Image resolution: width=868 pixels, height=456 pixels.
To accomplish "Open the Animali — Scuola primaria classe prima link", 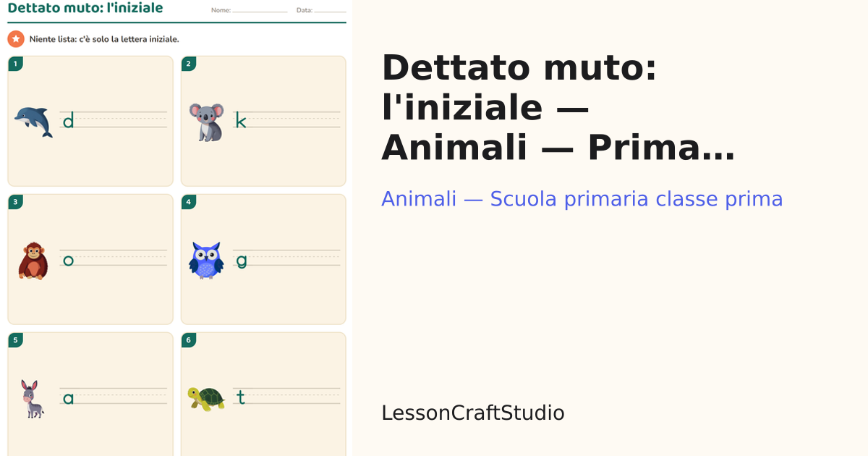I will 582,199.
